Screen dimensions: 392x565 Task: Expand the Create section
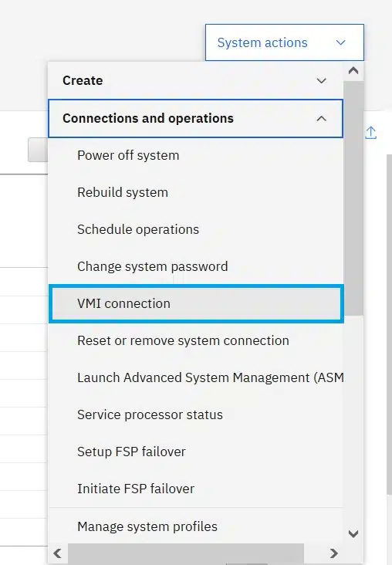pos(196,80)
